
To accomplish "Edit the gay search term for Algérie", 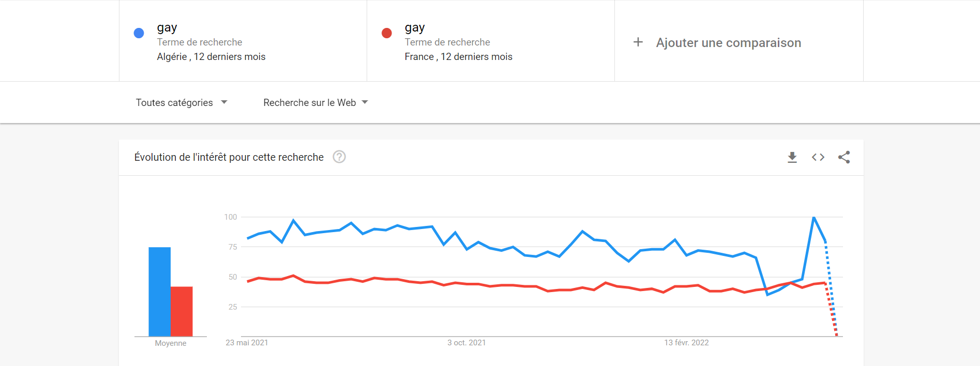I will [x=167, y=27].
